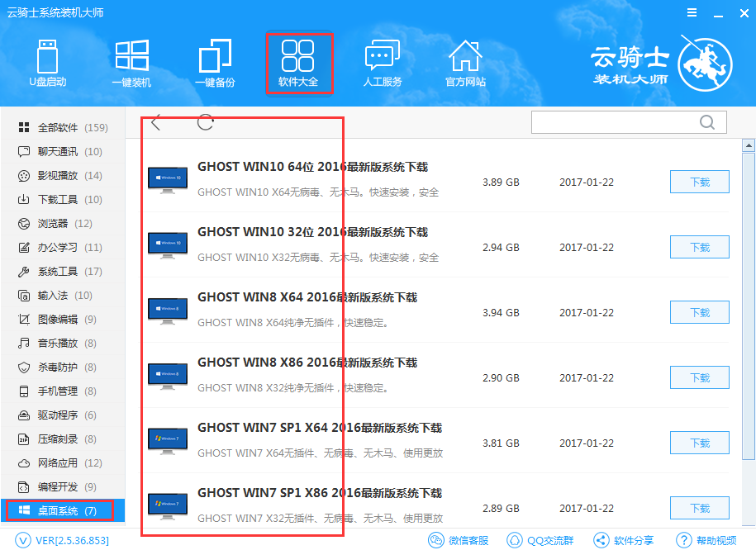The height and width of the screenshot is (550, 756).
Task: Open GHOST WIN7 SP1 X64 2016 title
Action: 320,428
